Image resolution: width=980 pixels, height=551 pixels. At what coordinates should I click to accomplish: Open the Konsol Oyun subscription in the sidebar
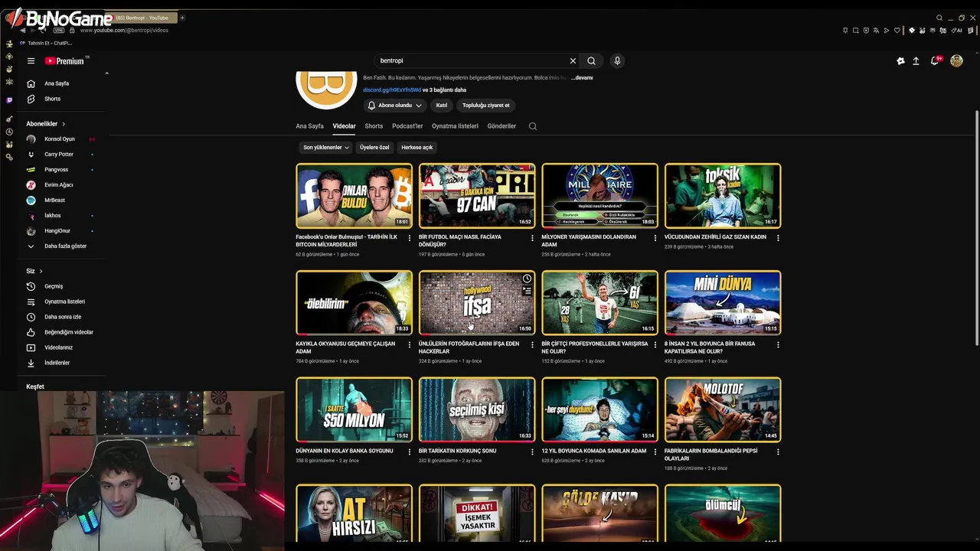pos(60,139)
